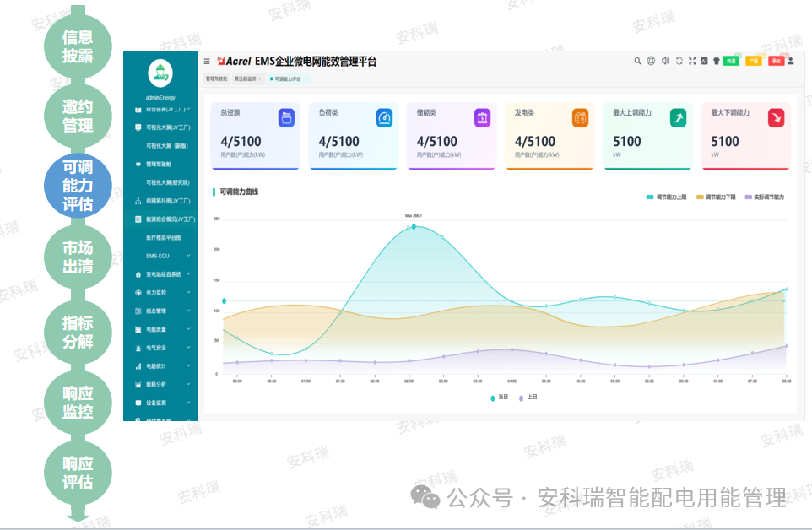Open the search icon in the top toolbar
The width and height of the screenshot is (812, 530).
637,61
